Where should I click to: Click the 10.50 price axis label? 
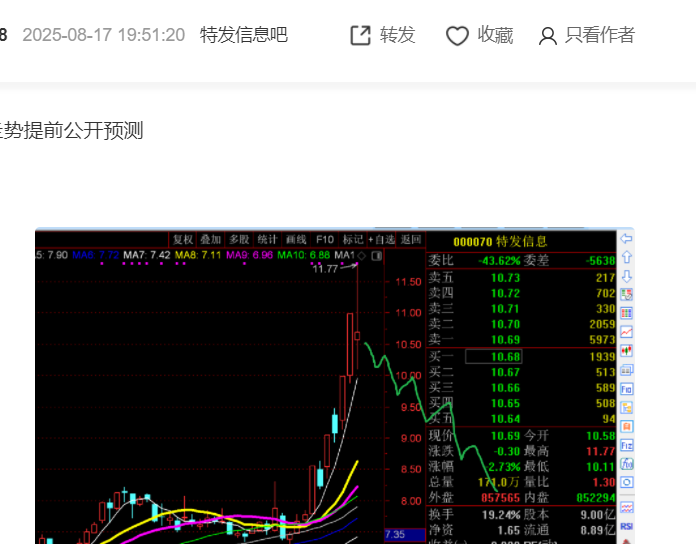point(408,344)
